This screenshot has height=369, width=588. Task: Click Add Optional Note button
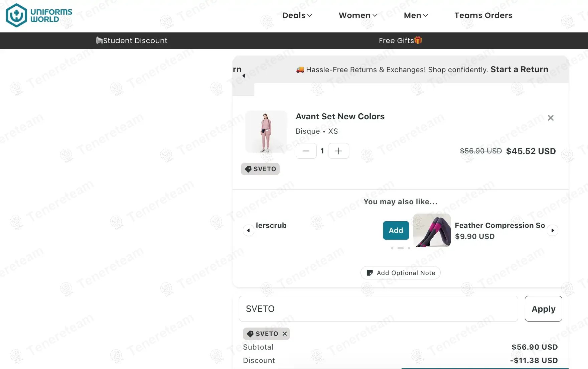[x=400, y=273]
